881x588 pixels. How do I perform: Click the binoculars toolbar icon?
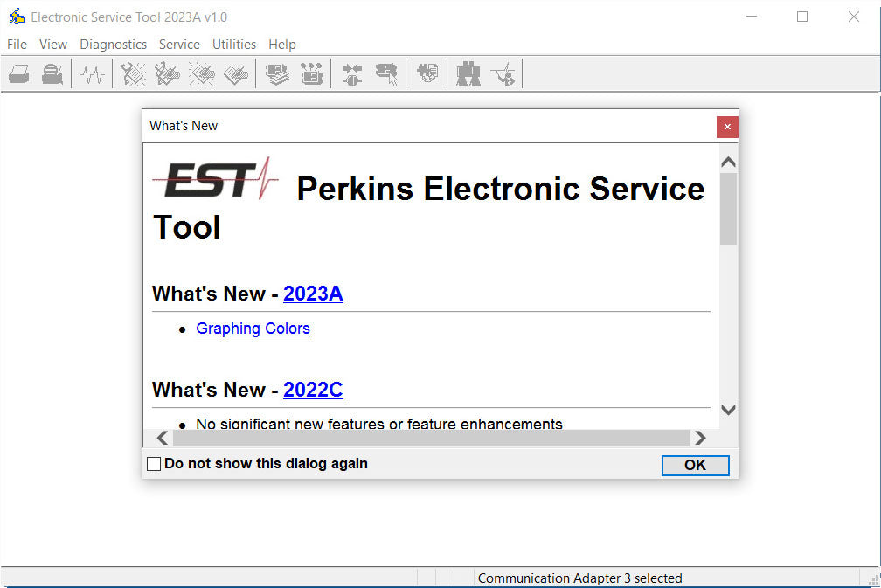pyautogui.click(x=468, y=74)
